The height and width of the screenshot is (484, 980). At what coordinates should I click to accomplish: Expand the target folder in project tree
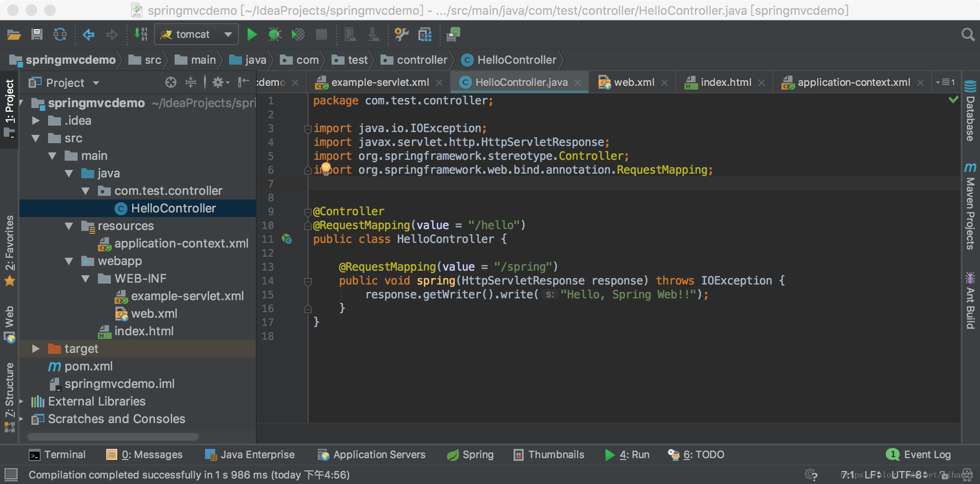[36, 349]
